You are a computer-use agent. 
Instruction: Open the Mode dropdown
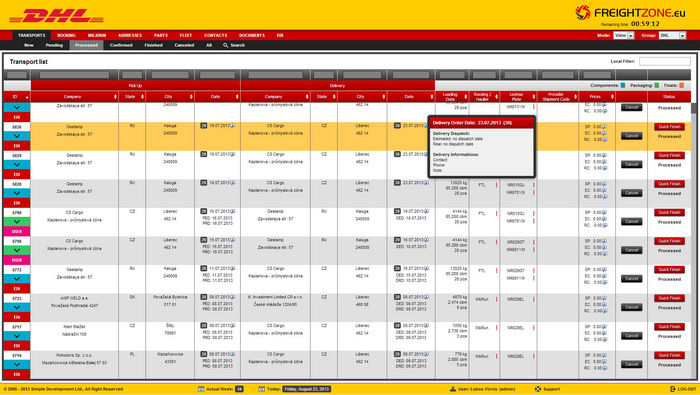[x=624, y=35]
